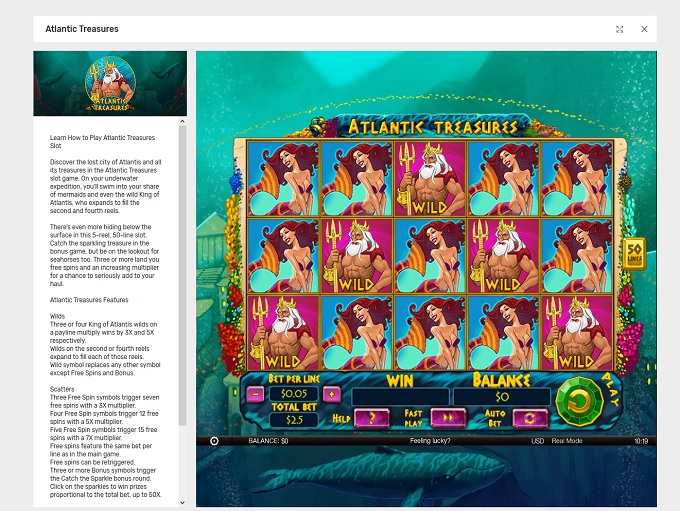680x511 pixels.
Task: Click the King Wild symbol in center reel top row
Action: 429,179
